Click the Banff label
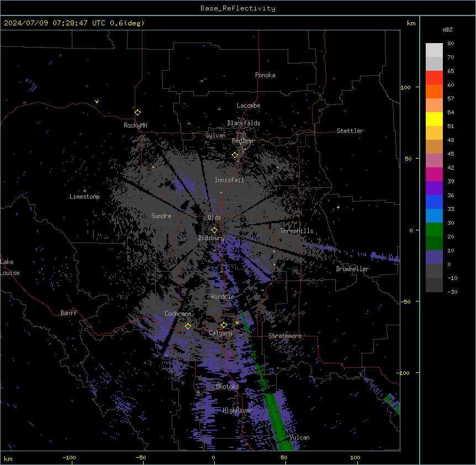 tap(68, 313)
